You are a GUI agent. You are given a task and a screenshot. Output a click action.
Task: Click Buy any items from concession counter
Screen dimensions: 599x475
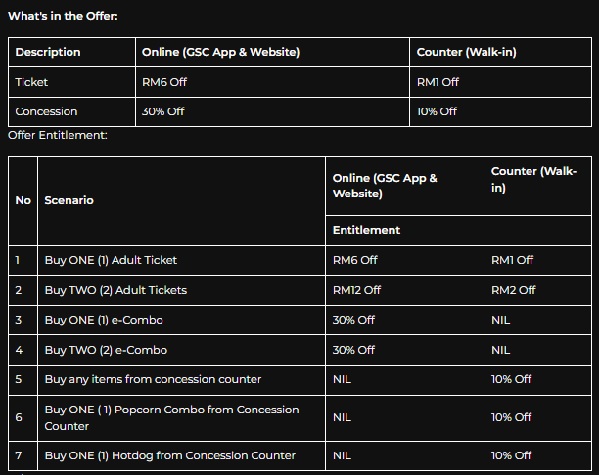(x=153, y=379)
